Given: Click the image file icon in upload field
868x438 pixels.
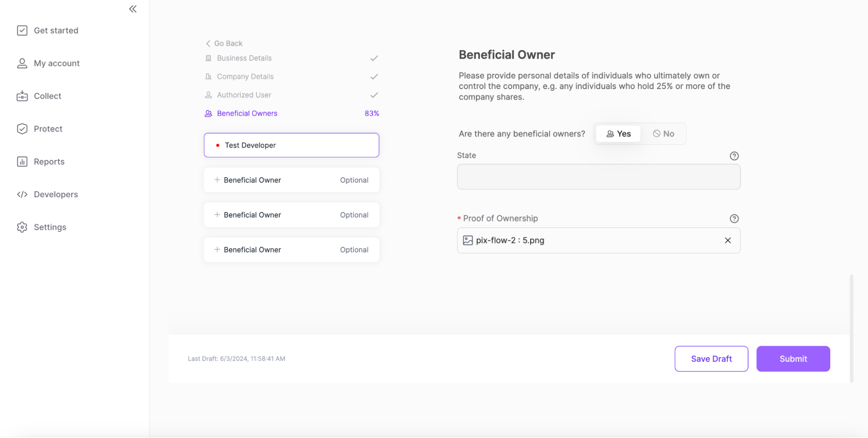Looking at the screenshot, I should (x=468, y=240).
